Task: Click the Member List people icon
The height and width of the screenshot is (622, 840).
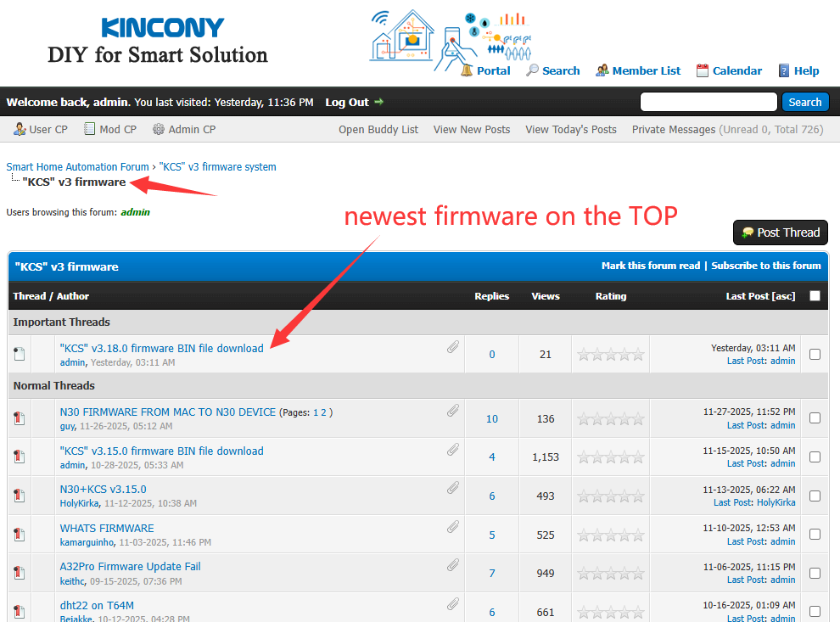Action: (602, 70)
